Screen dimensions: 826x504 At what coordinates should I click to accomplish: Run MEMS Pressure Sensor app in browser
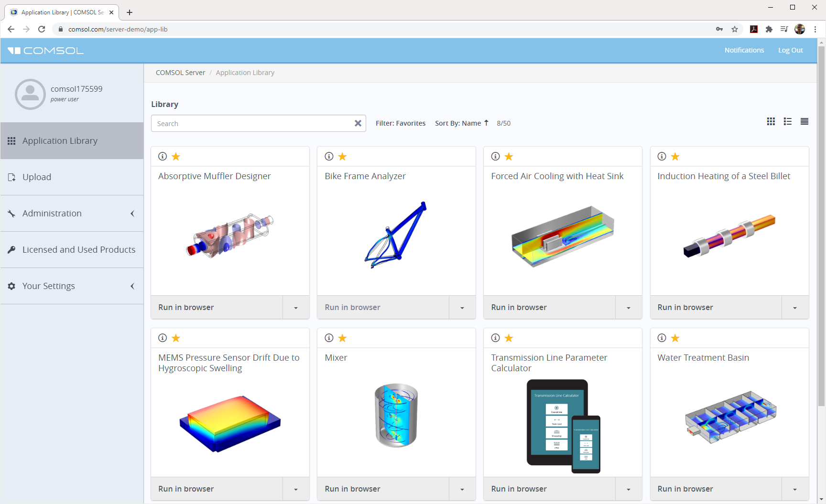[x=217, y=489]
